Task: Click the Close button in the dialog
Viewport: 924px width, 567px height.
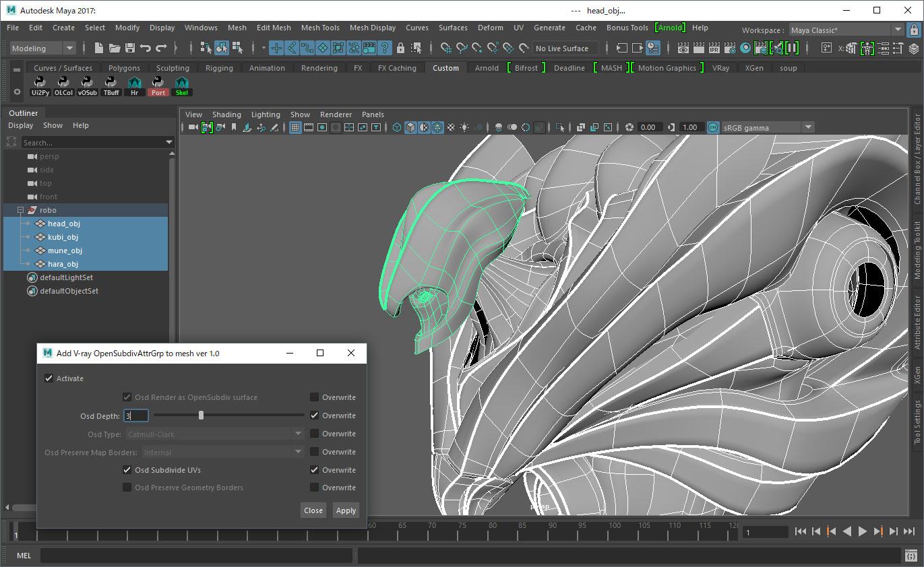Action: click(x=313, y=510)
